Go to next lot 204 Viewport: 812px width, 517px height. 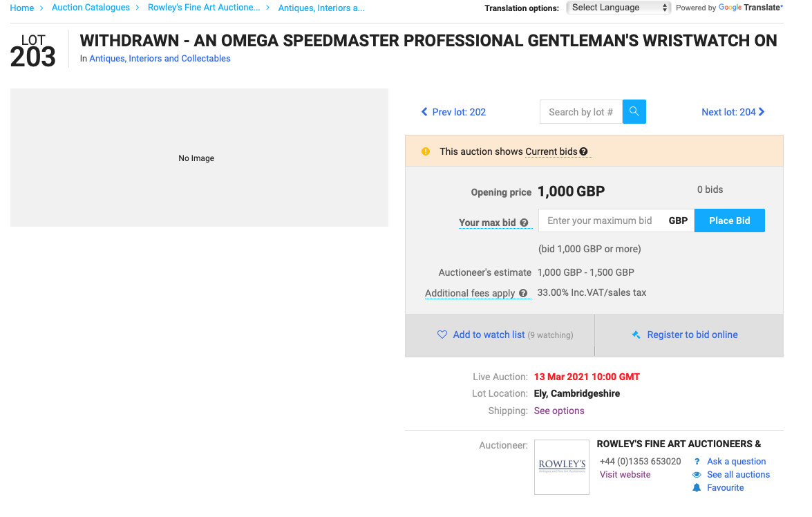tap(733, 112)
